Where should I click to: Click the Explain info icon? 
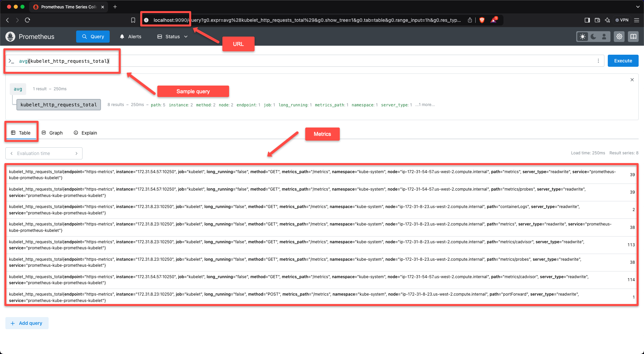[76, 133]
